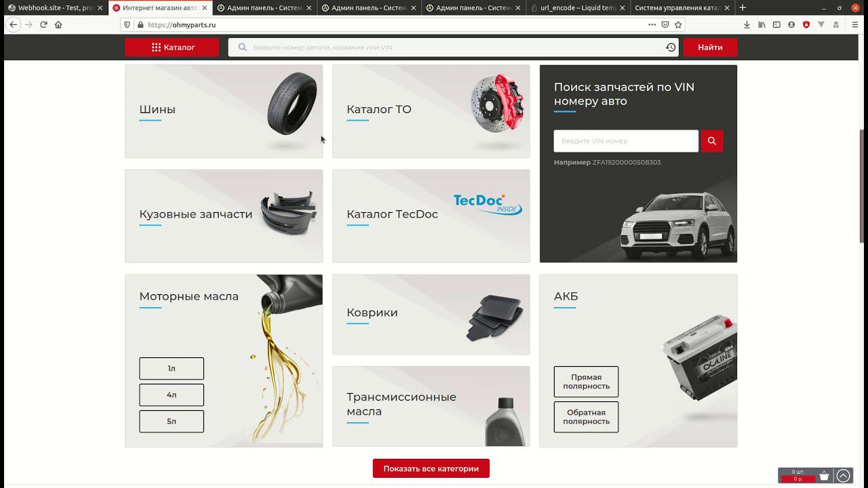Image resolution: width=868 pixels, height=488 pixels.
Task: Choose Прямая полярность battery option
Action: [586, 382]
